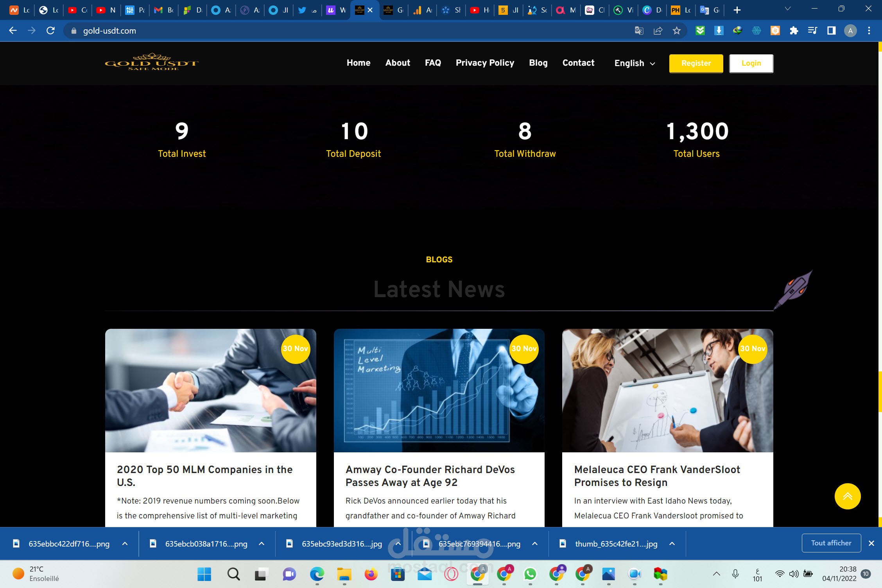The width and height of the screenshot is (882, 588).
Task: Click the handshake blog post thumbnail
Action: [210, 390]
